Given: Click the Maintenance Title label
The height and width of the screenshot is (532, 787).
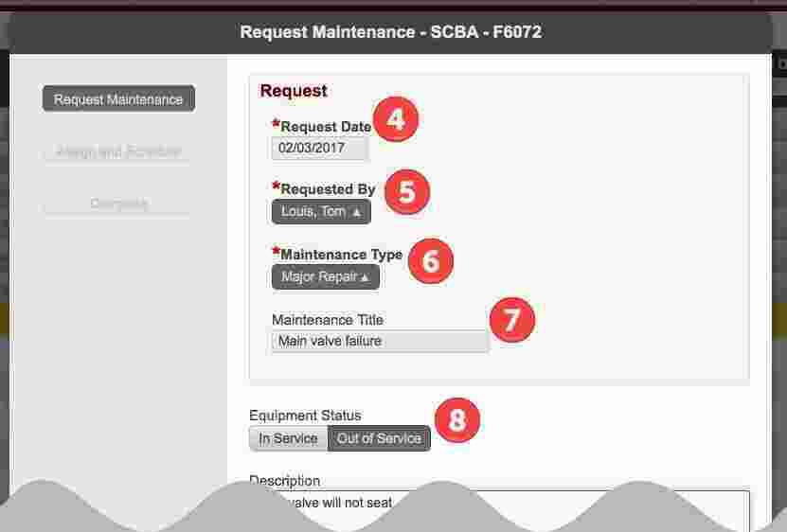Looking at the screenshot, I should 328,320.
